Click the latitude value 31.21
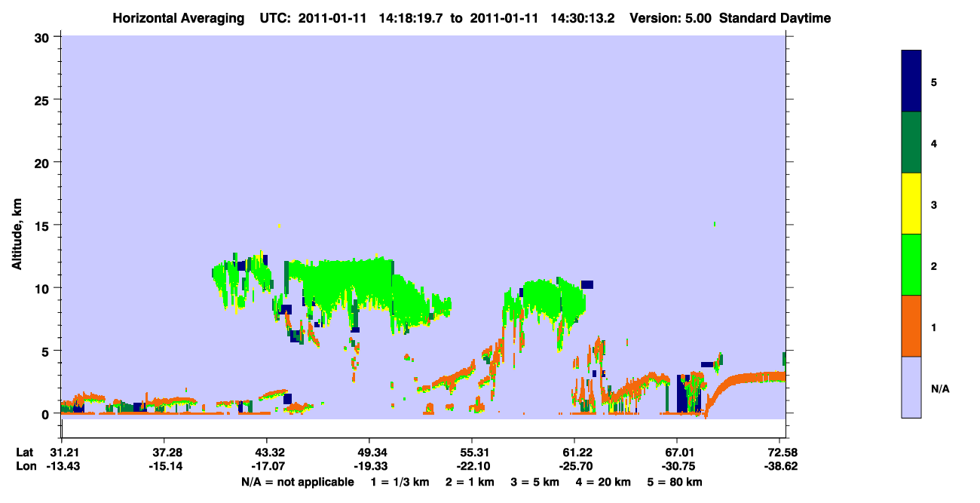This screenshot has width=980, height=503. pos(61,452)
